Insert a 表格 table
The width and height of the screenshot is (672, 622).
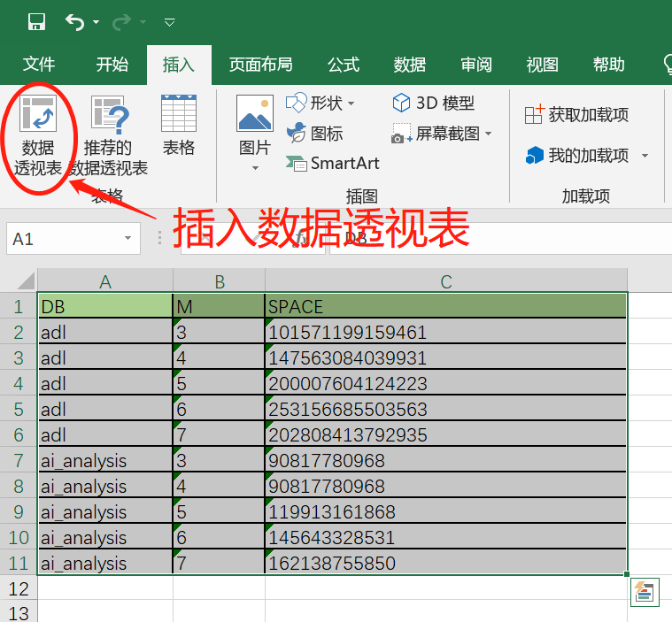point(179,125)
